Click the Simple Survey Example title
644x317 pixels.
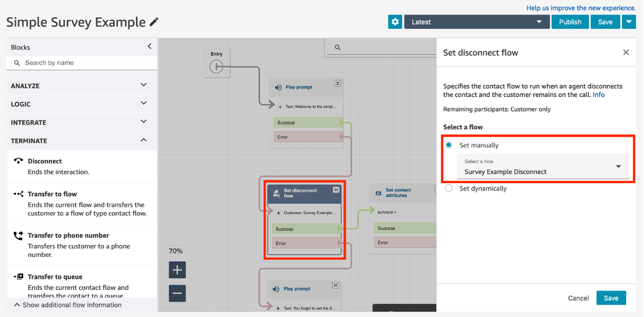(x=76, y=22)
